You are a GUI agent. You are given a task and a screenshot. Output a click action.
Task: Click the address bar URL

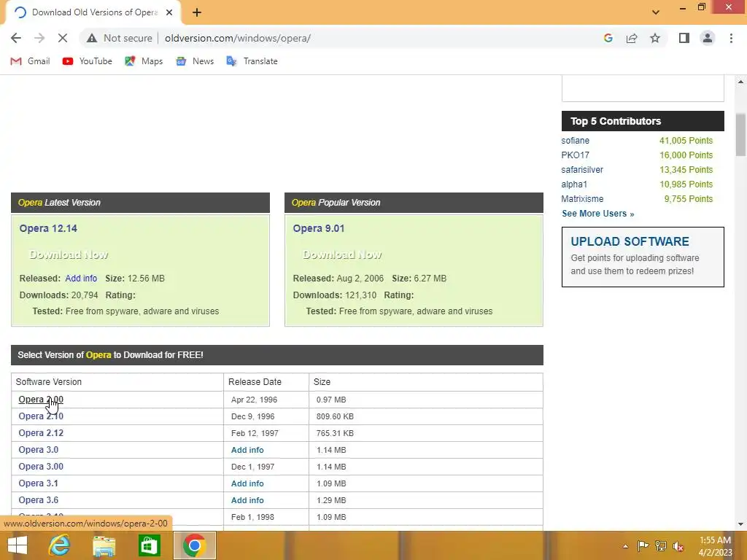[238, 38]
